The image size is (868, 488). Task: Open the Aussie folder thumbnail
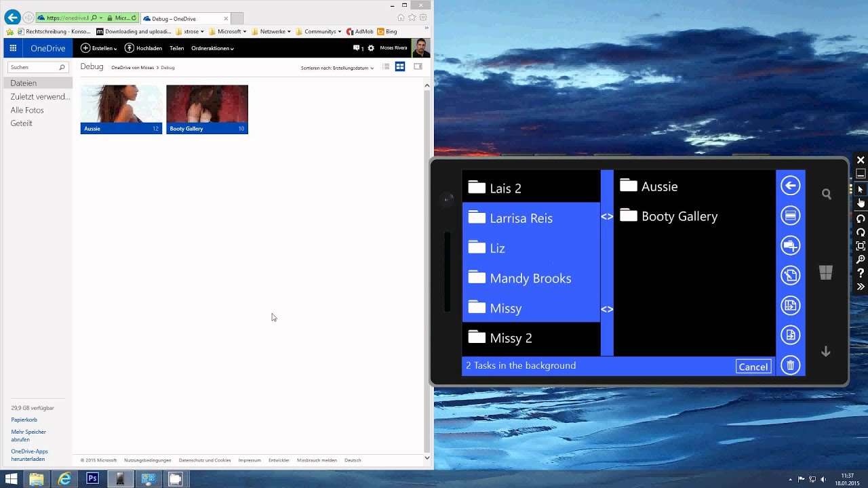click(121, 109)
